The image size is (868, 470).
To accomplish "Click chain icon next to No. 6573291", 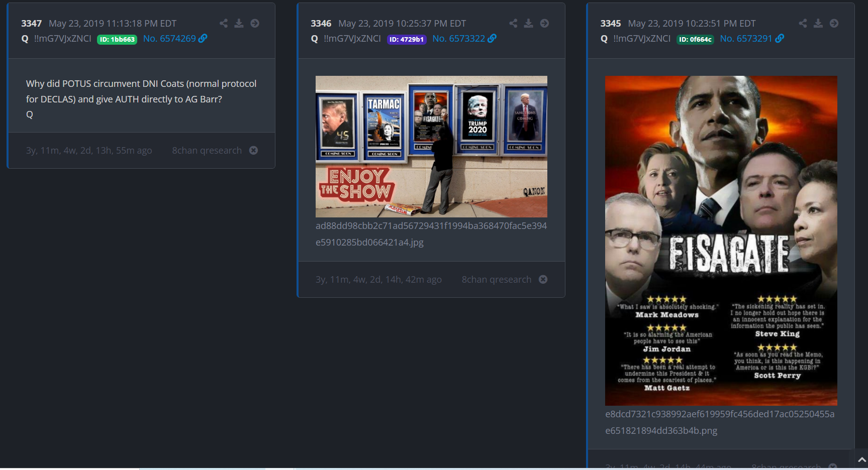I will [780, 38].
